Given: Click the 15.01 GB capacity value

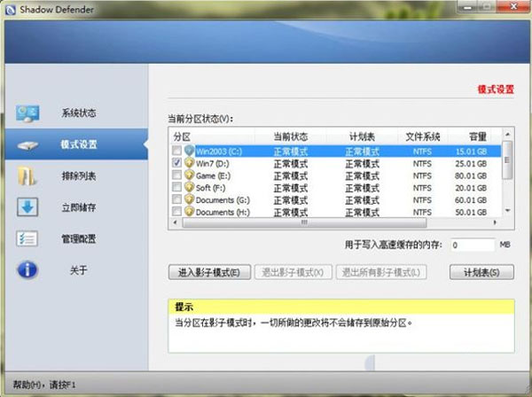Looking at the screenshot, I should (x=471, y=152).
